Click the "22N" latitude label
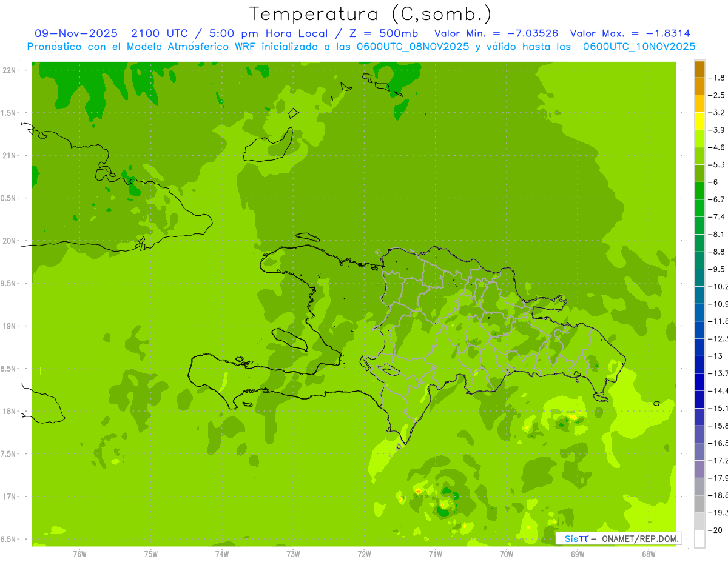The width and height of the screenshot is (728, 562). pyautogui.click(x=10, y=70)
